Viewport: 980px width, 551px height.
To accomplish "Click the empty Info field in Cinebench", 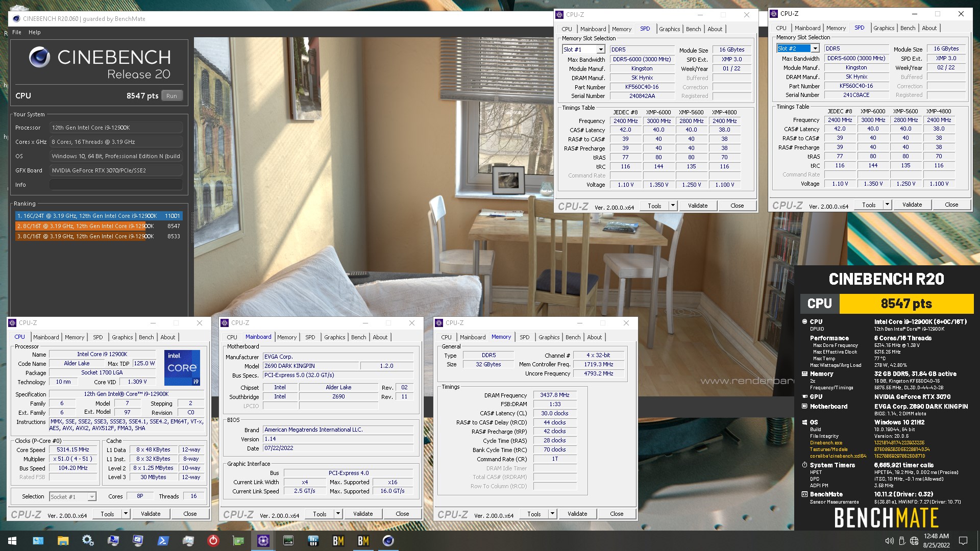I will click(116, 185).
